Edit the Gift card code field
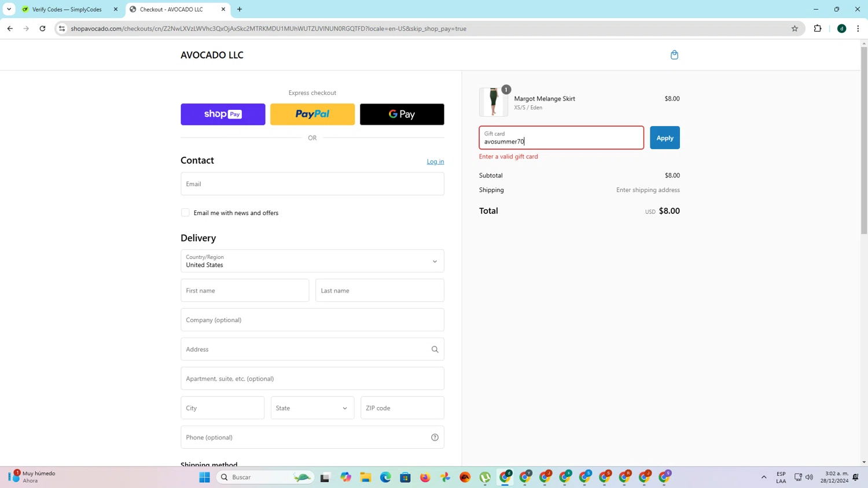The height and width of the screenshot is (488, 868). point(561,138)
